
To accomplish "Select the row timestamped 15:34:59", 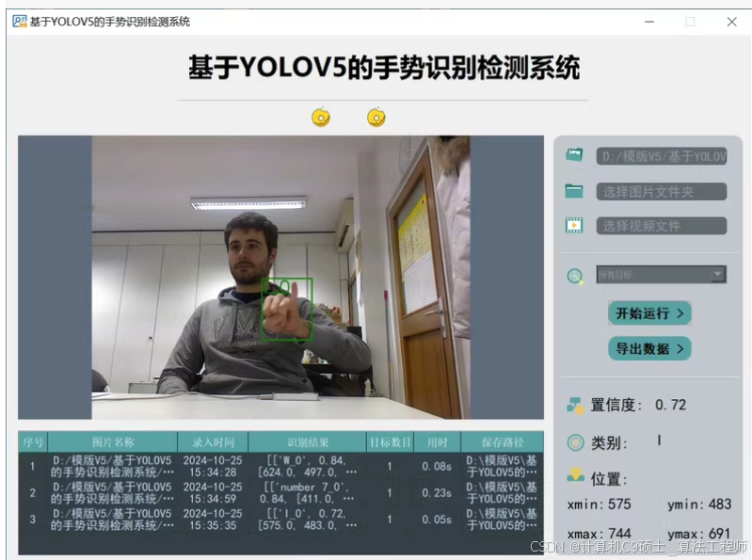I will (281, 493).
